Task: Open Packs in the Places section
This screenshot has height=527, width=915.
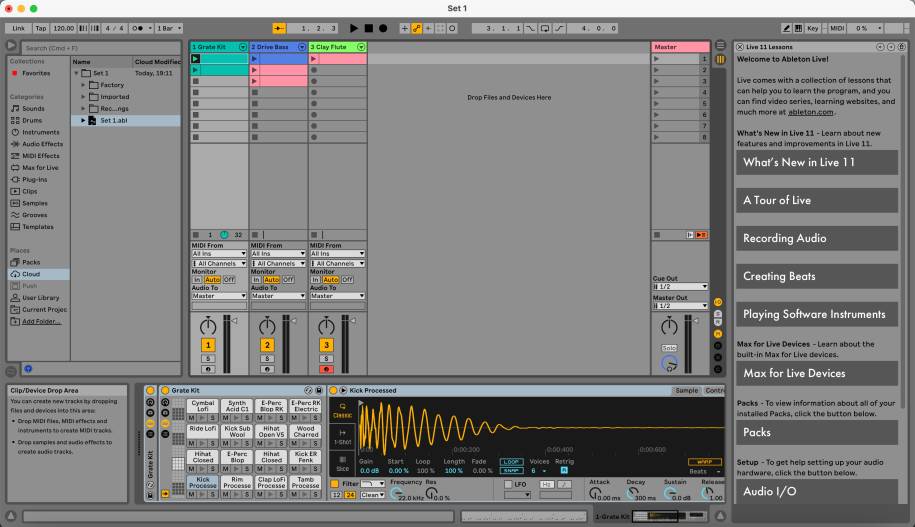Action: (x=31, y=262)
